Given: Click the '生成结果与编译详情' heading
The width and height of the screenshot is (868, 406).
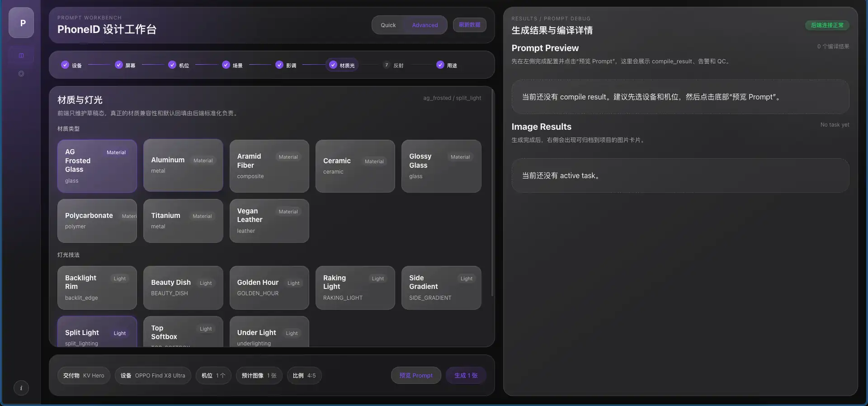Looking at the screenshot, I should pyautogui.click(x=552, y=30).
